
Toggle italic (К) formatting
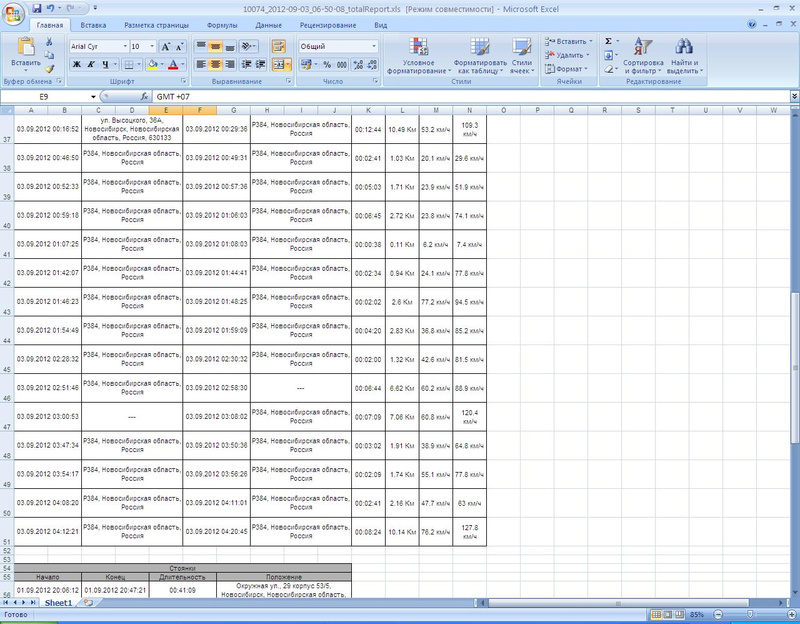click(x=90, y=64)
